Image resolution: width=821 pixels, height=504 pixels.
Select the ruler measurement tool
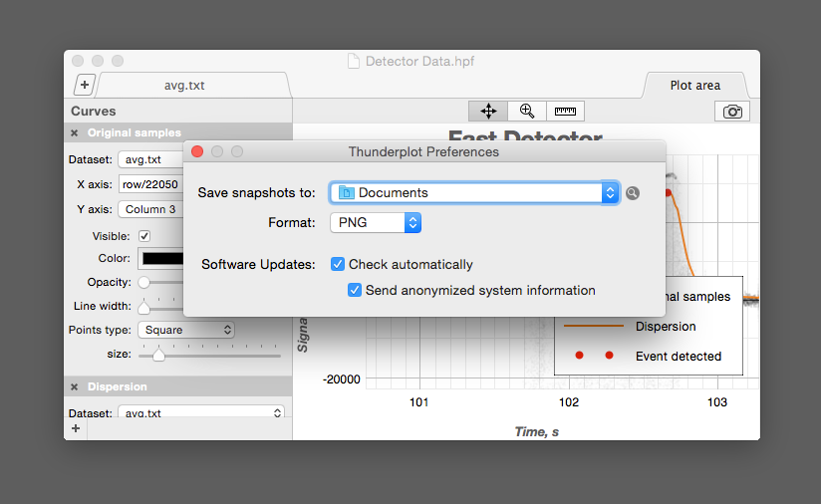565,112
